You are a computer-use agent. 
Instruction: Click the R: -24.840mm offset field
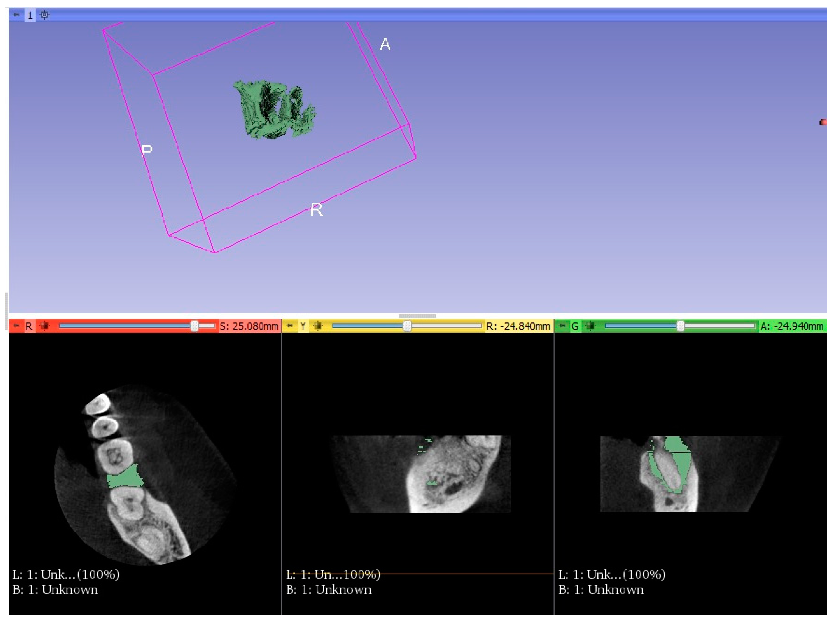[x=518, y=326]
